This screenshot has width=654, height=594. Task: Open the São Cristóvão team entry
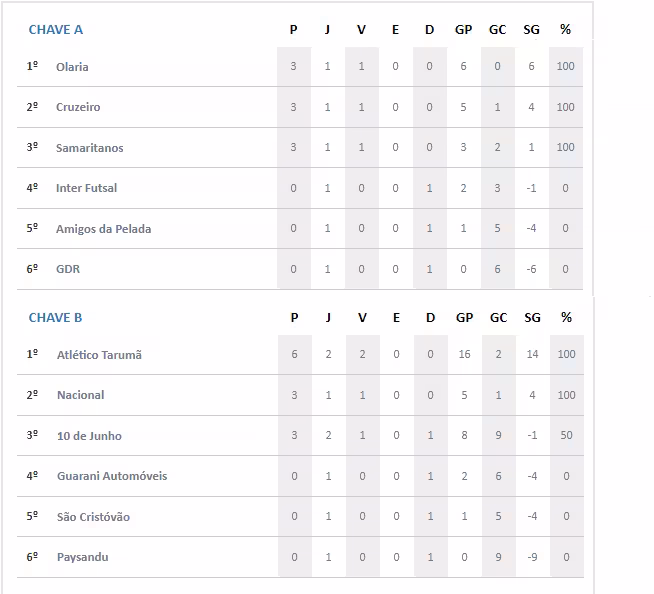click(93, 517)
